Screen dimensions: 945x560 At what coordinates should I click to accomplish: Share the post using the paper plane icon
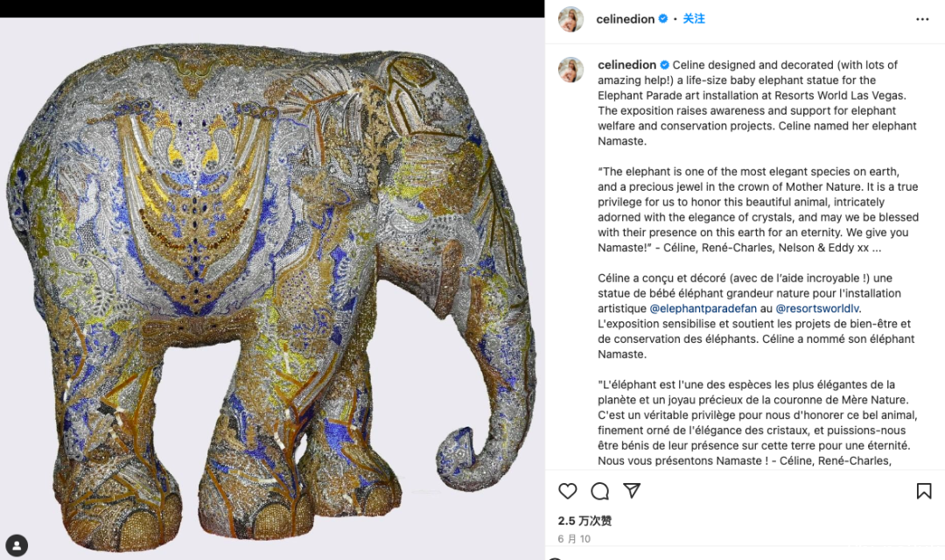(x=632, y=491)
